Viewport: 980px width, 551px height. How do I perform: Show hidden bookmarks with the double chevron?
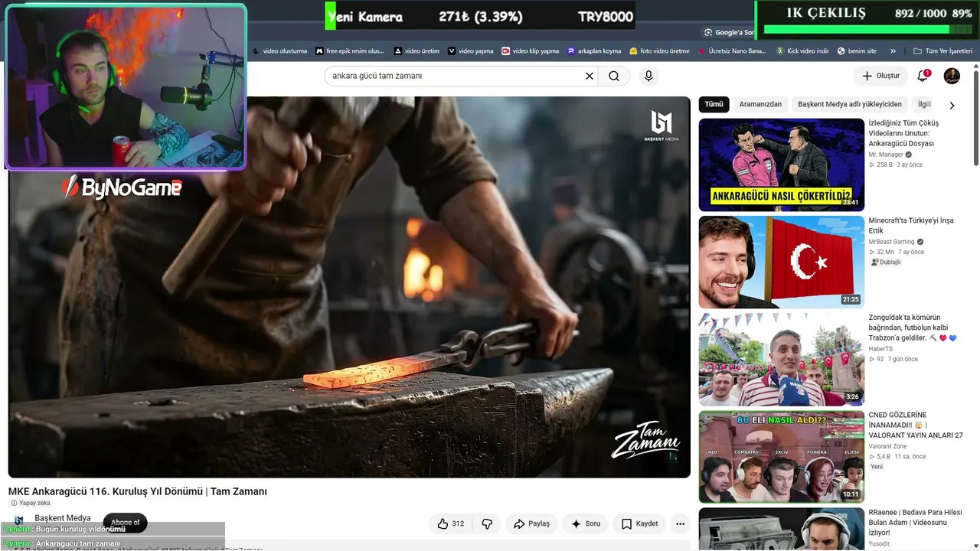tap(893, 51)
